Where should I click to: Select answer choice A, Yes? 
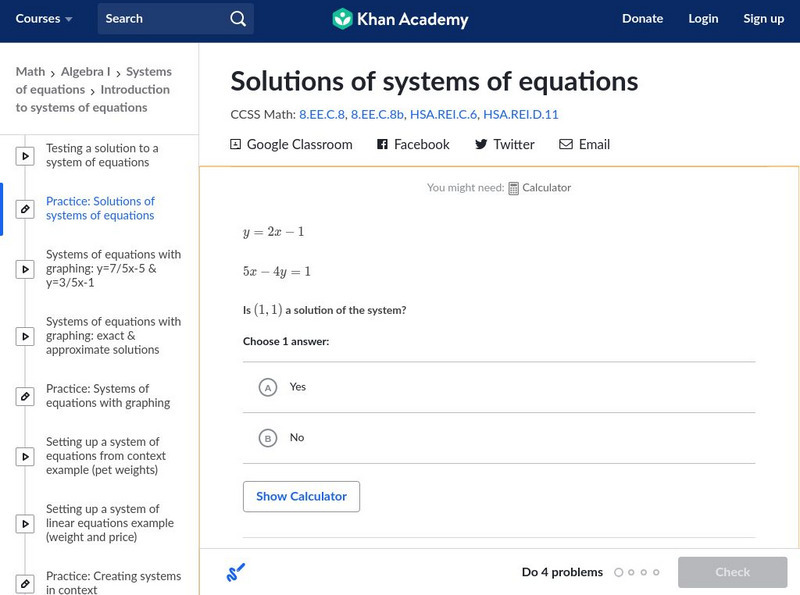coord(267,387)
